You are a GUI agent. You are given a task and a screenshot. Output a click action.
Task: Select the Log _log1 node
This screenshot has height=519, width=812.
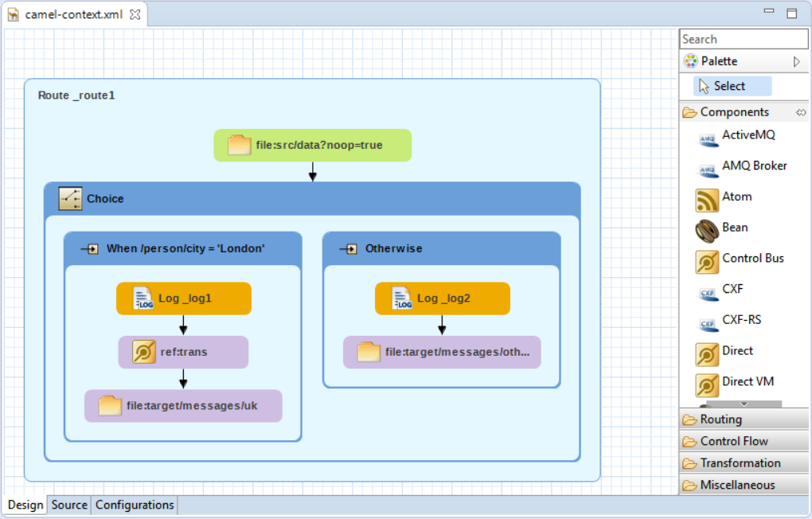184,299
